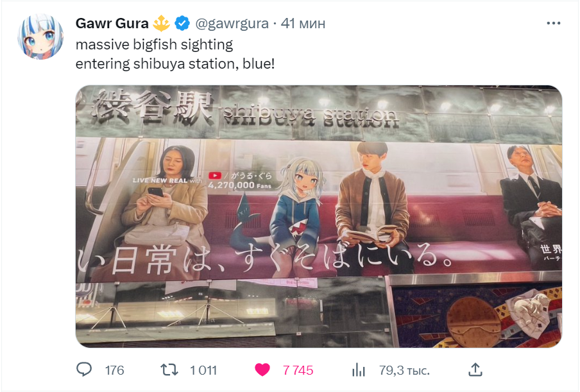Viewport: 580px width, 392px height.
Task: Open the @gawrgura handle link
Action: tap(232, 24)
